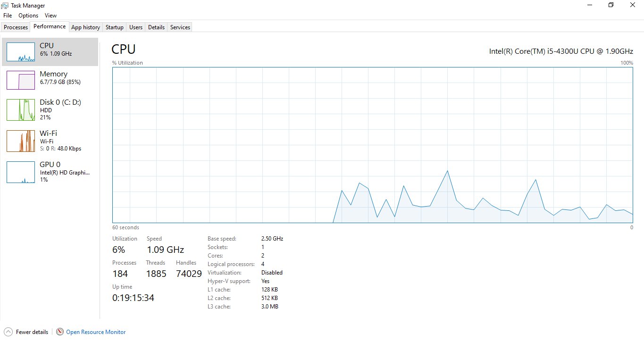Image resolution: width=644 pixels, height=342 pixels.
Task: Launch Open Resource Monitor link
Action: coord(96,332)
